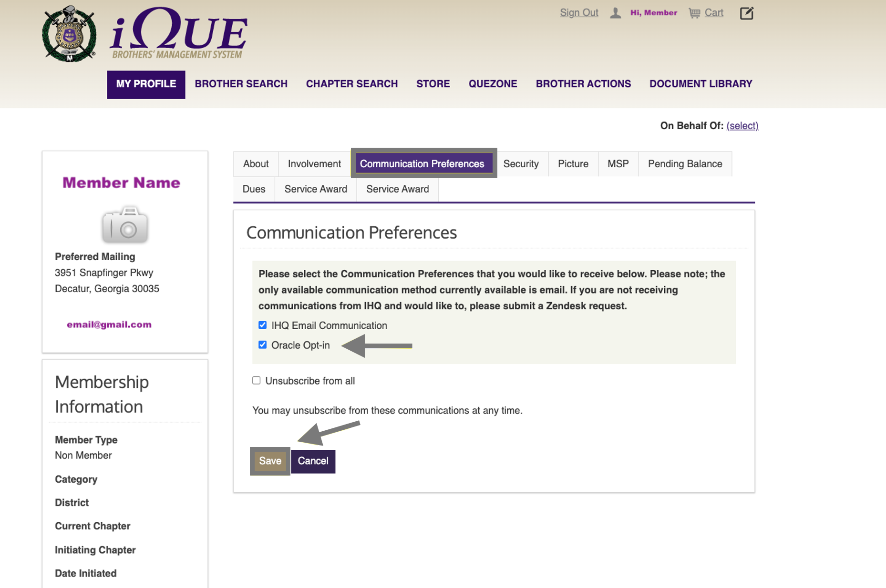Click the iQUE Brothers' Management System logo
The width and height of the screenshot is (886, 588).
point(178,33)
